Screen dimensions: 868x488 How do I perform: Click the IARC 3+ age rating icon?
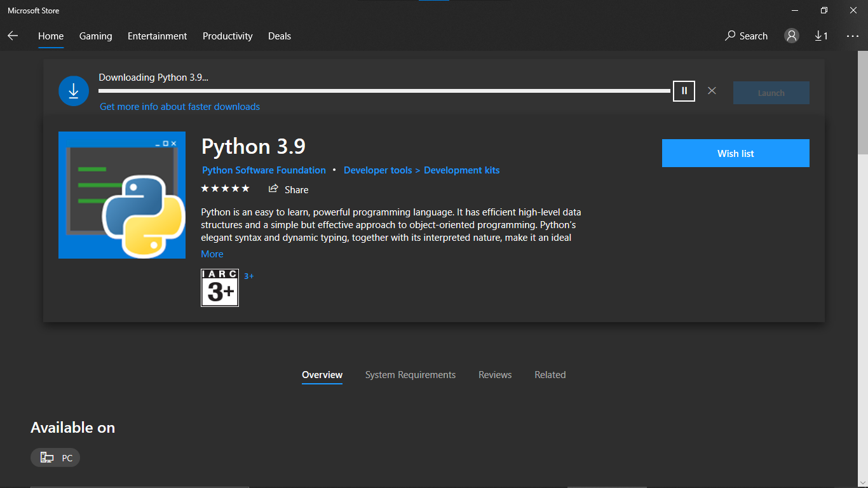click(219, 288)
